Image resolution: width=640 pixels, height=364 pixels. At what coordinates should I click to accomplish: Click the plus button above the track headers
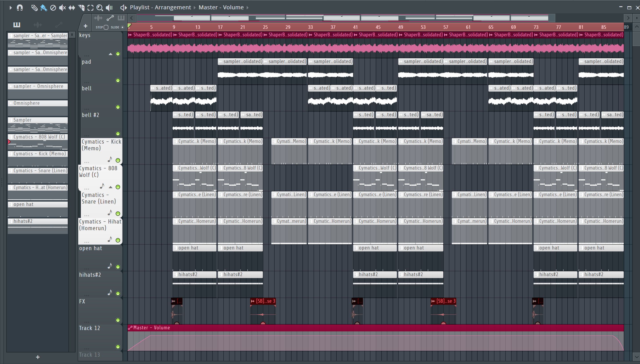click(x=86, y=26)
